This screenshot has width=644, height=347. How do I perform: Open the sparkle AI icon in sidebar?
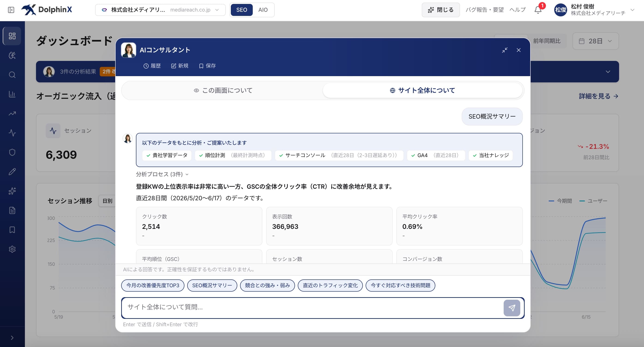(12, 191)
